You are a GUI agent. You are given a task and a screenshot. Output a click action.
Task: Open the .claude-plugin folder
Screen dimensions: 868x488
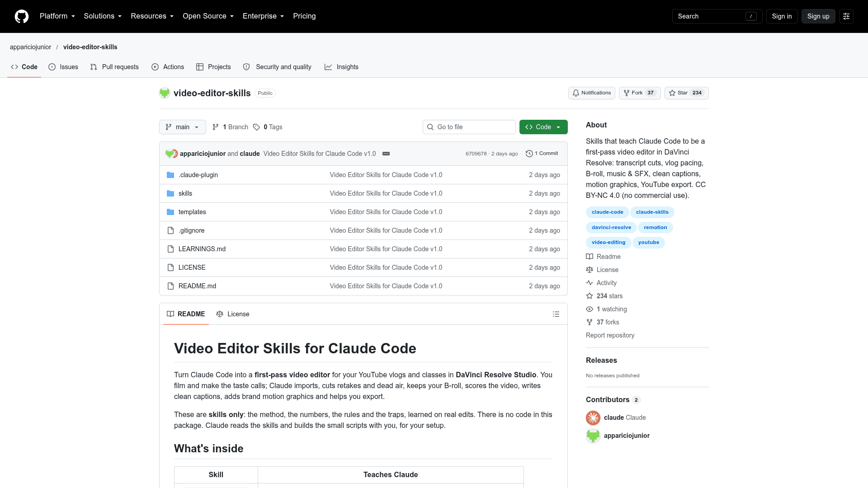(x=198, y=175)
